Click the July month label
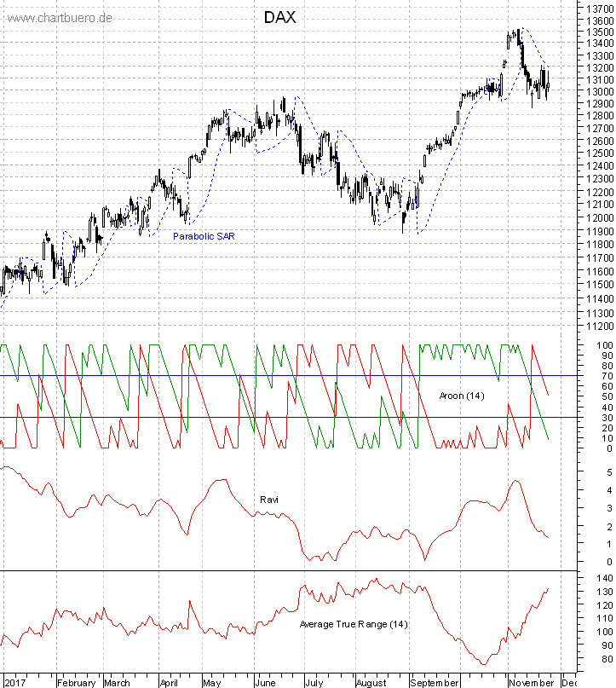616x688 pixels. coord(314,683)
